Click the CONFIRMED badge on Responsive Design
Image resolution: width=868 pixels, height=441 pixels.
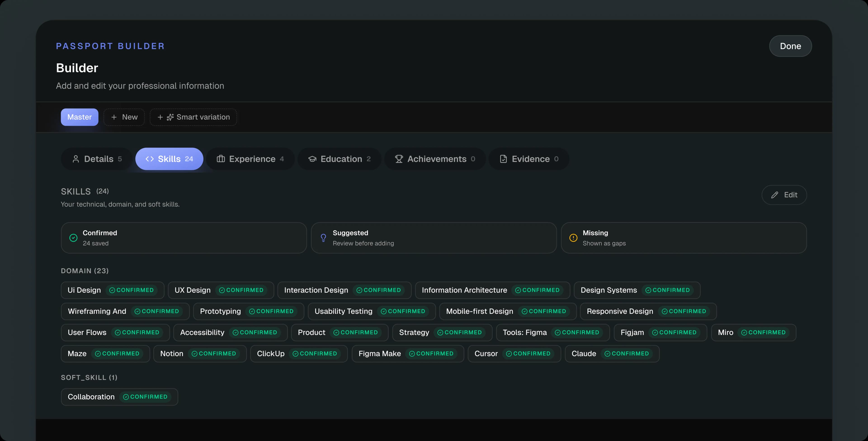point(684,311)
